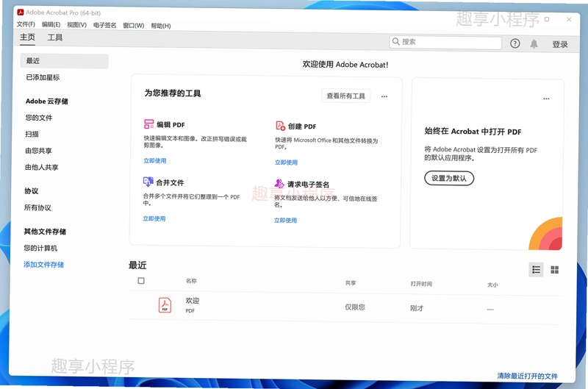Click 清除最近打开的文件 link
The image size is (588, 389).
(527, 376)
